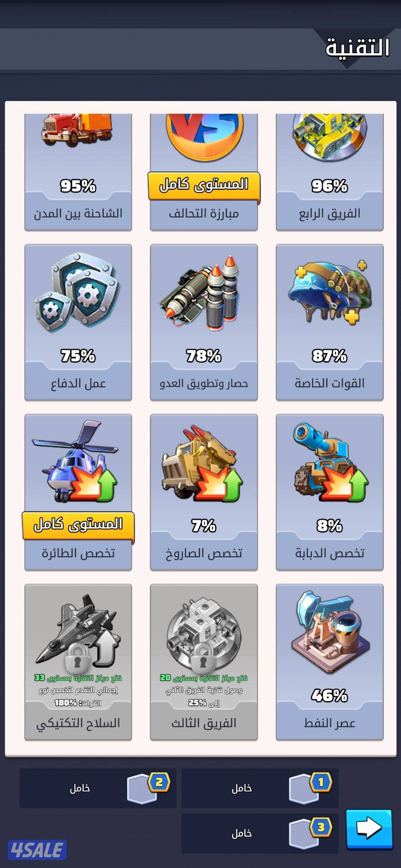Viewport: 401px width, 868px height.
Task: Open the helicopter aircraft specialization icon
Action: [x=75, y=462]
